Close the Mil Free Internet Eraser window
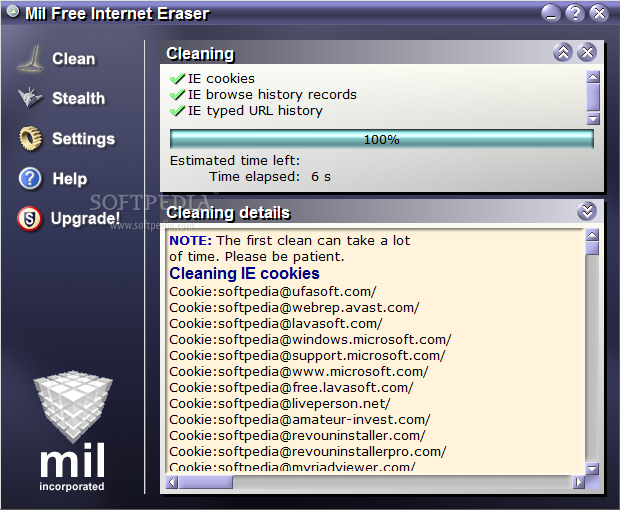The height and width of the screenshot is (510, 620). [599, 13]
